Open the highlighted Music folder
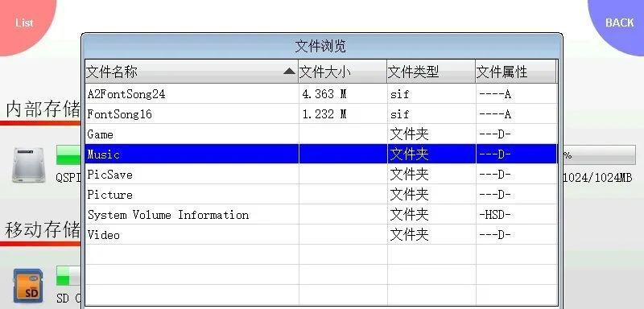The height and width of the screenshot is (309, 644). point(320,154)
